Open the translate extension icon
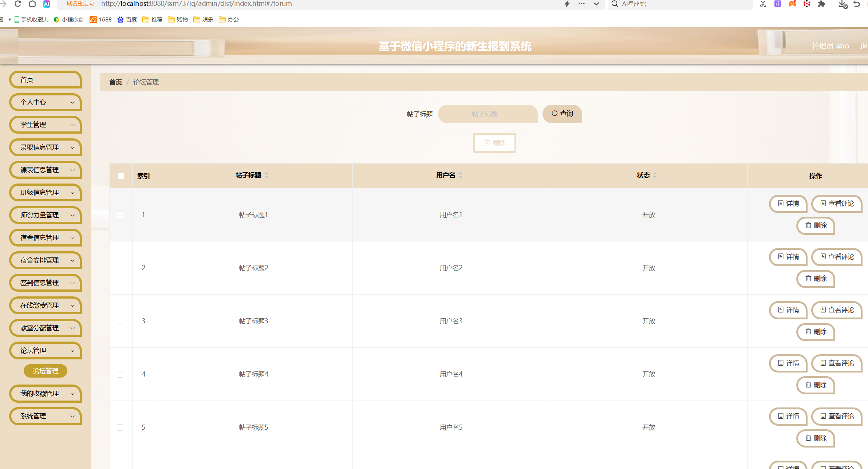This screenshot has height=469, width=868. [778, 4]
